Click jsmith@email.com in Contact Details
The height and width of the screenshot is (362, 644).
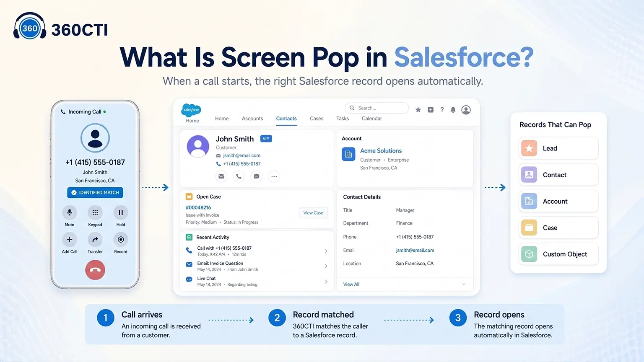coord(415,251)
